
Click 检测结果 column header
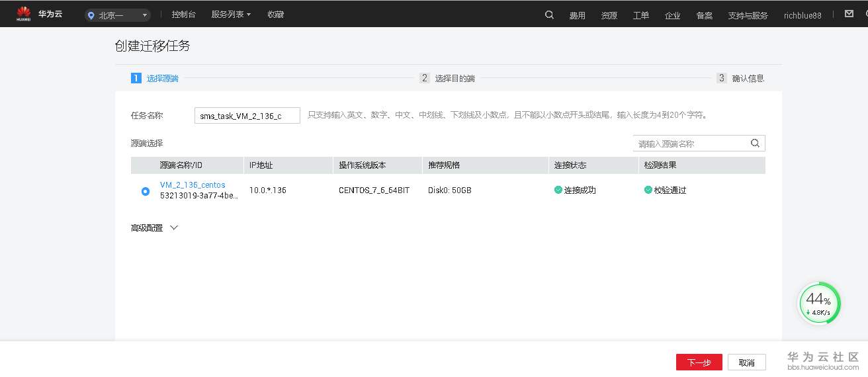[x=660, y=165]
